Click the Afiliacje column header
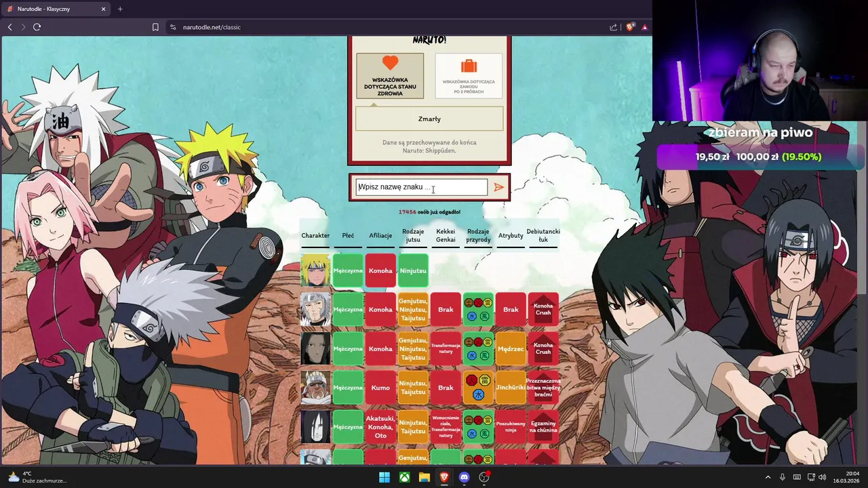The width and height of the screenshot is (868, 488). pos(380,235)
